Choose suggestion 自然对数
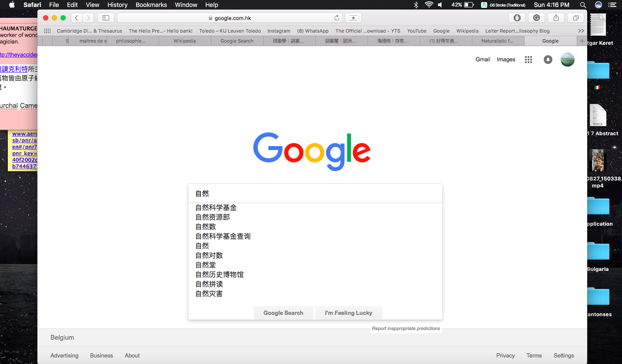622x364 pixels. pos(209,256)
